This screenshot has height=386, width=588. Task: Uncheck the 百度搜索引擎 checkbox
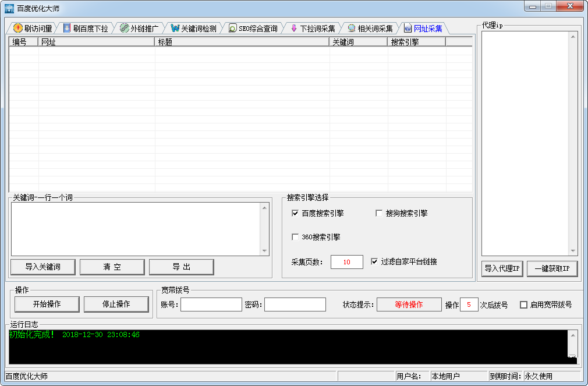(x=295, y=213)
